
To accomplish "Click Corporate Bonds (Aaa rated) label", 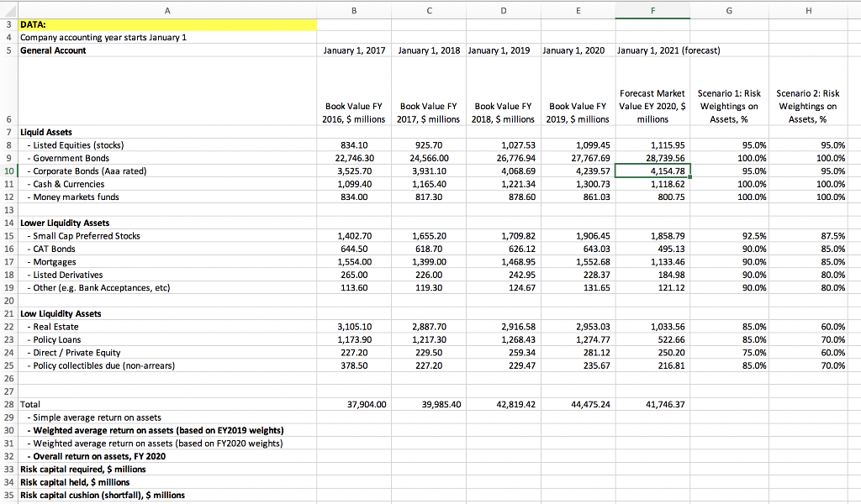I will (x=87, y=171).
